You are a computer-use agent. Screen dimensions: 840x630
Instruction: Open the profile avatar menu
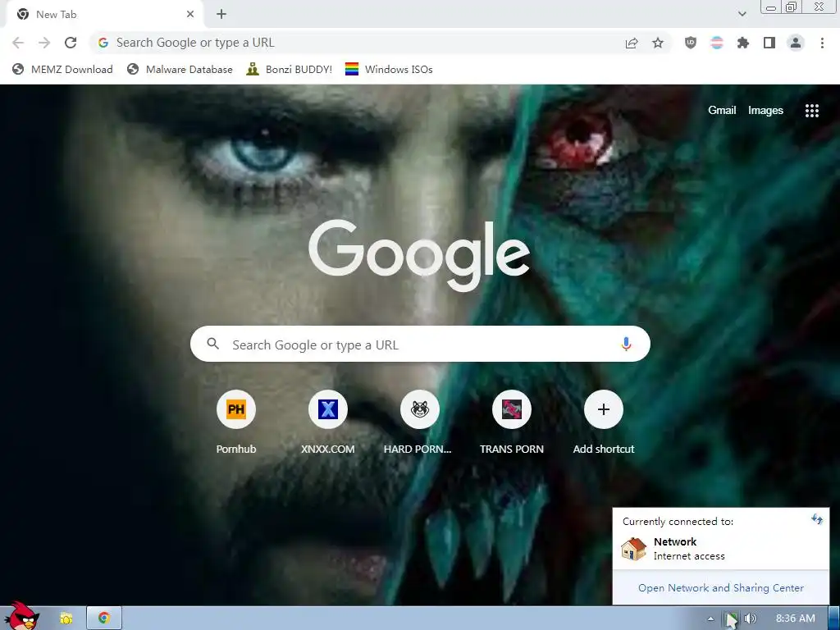point(796,43)
